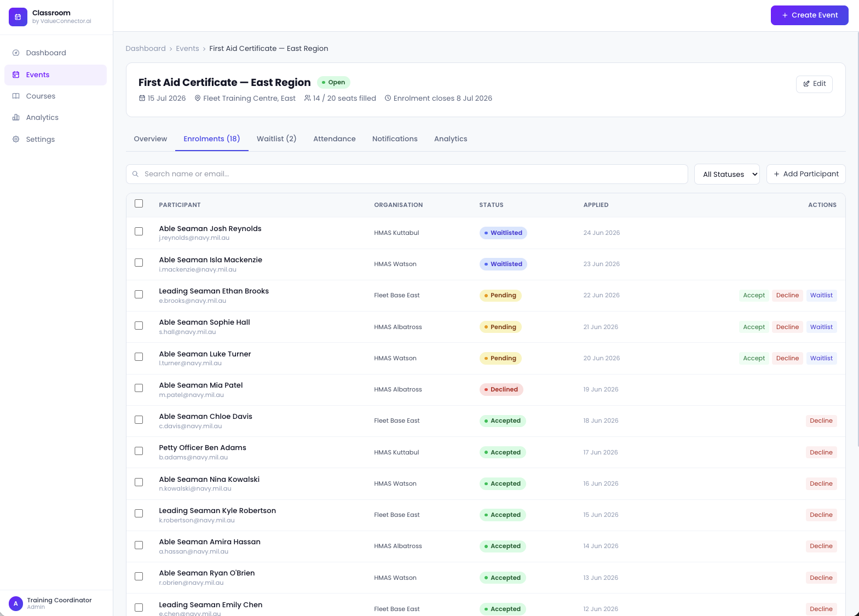
Task: Click Add Participant button
Action: pyautogui.click(x=806, y=174)
